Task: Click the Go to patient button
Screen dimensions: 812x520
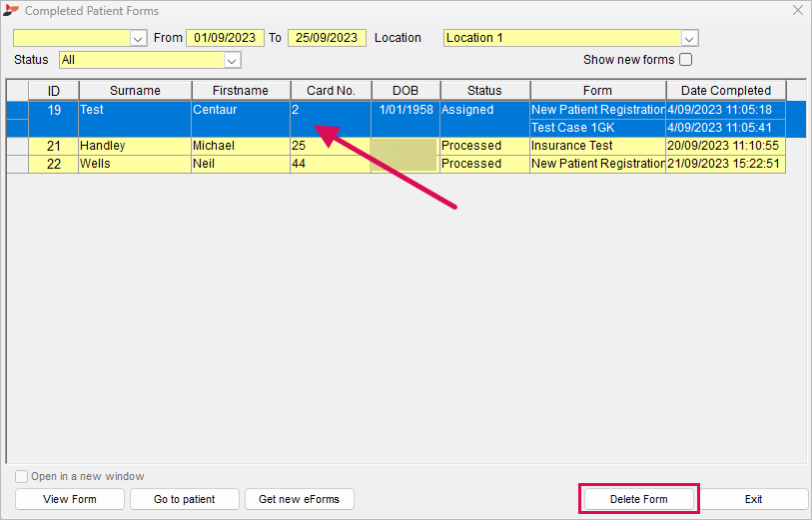Action: pyautogui.click(x=185, y=499)
